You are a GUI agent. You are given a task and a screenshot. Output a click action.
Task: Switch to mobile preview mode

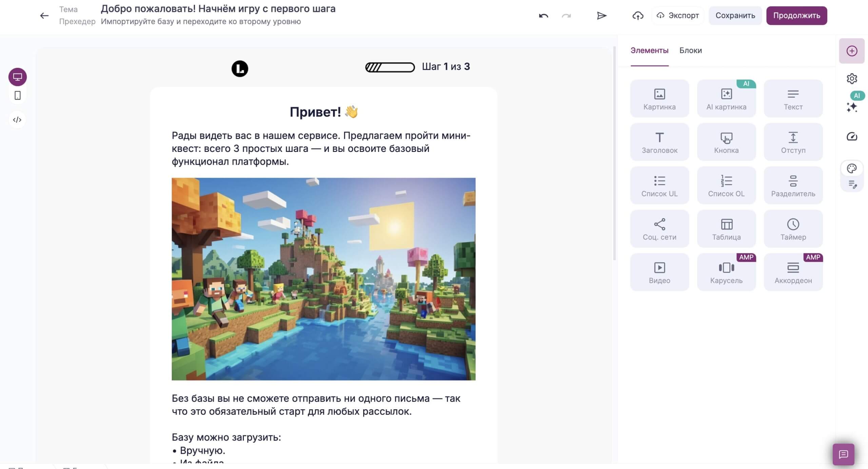[17, 96]
